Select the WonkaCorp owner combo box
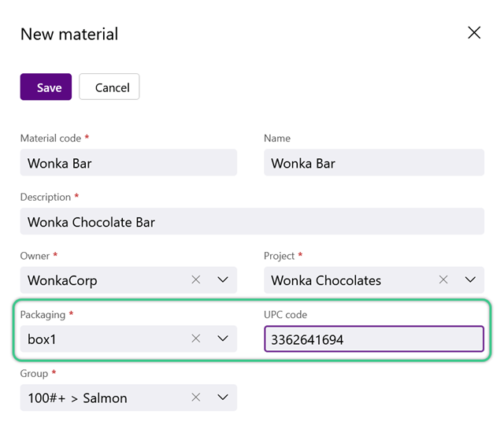 tap(128, 280)
